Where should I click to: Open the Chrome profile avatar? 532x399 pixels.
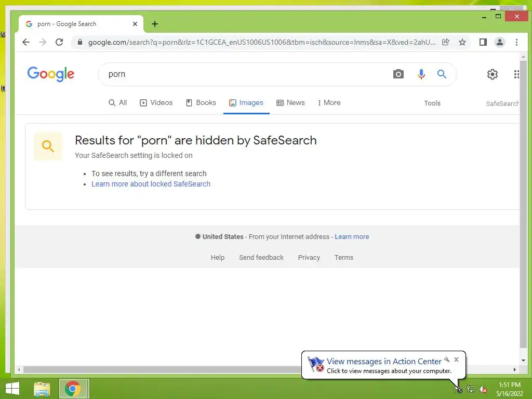(499, 42)
